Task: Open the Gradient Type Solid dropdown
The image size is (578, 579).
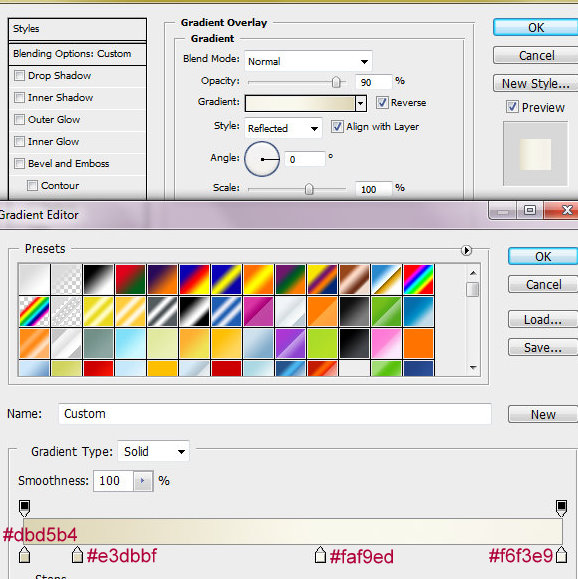Action: click(154, 451)
